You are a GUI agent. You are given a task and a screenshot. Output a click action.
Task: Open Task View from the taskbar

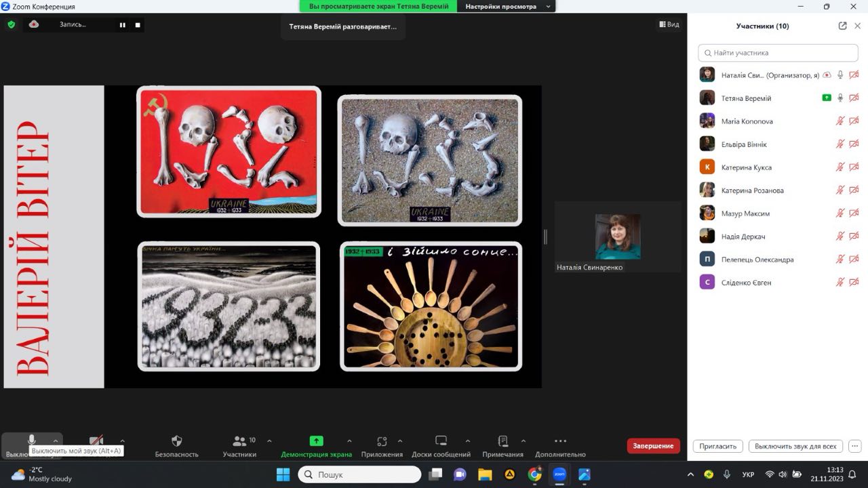click(435, 474)
